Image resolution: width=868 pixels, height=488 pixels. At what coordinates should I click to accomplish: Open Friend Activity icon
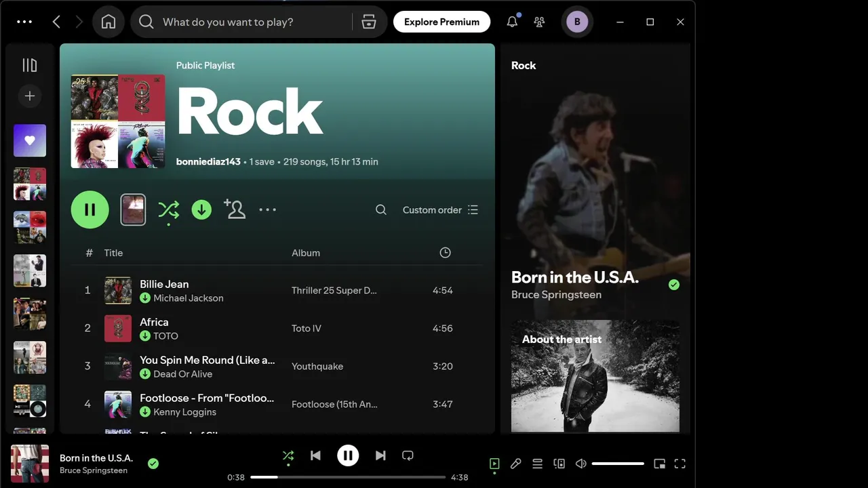coord(539,22)
